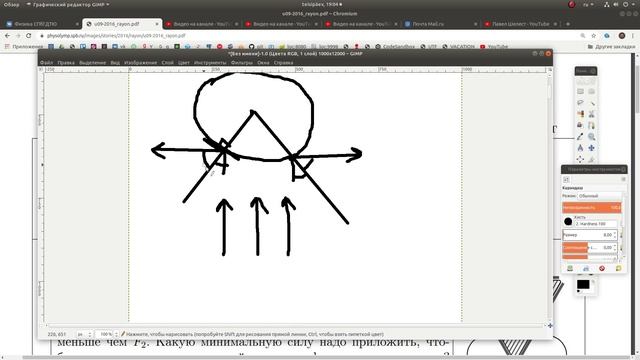The width and height of the screenshot is (640, 360).
Task: Click Обзор activities button in top bar
Action: (x=11, y=4)
